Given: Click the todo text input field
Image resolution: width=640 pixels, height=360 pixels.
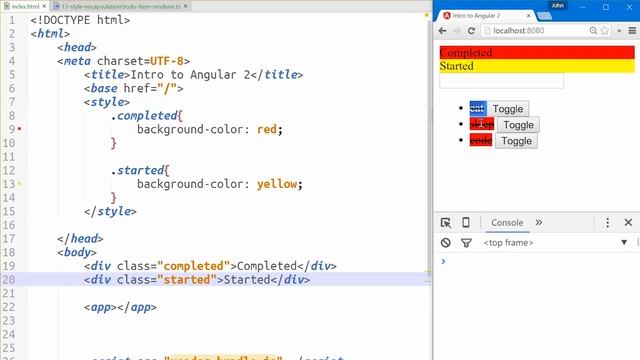Looking at the screenshot, I should [x=502, y=80].
